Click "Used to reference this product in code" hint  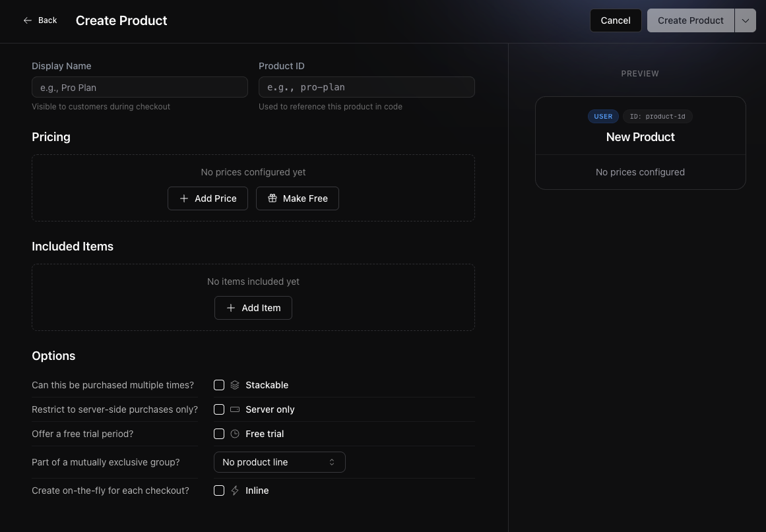[x=331, y=106]
